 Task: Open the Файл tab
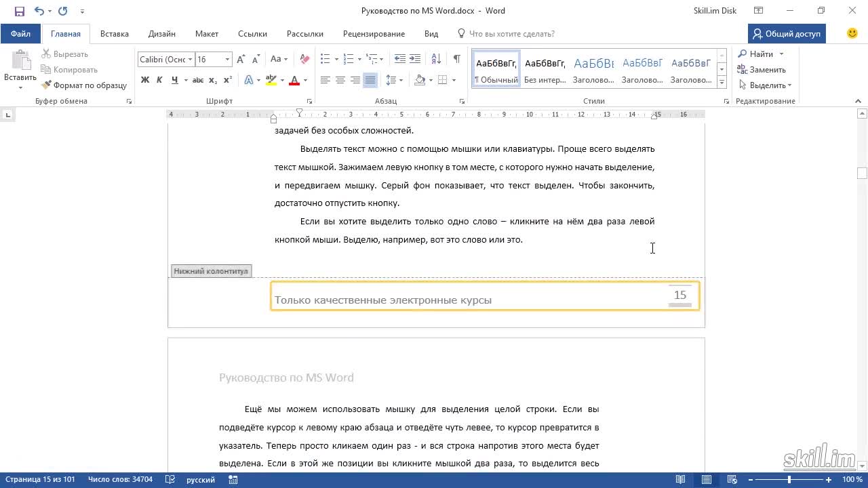point(20,33)
